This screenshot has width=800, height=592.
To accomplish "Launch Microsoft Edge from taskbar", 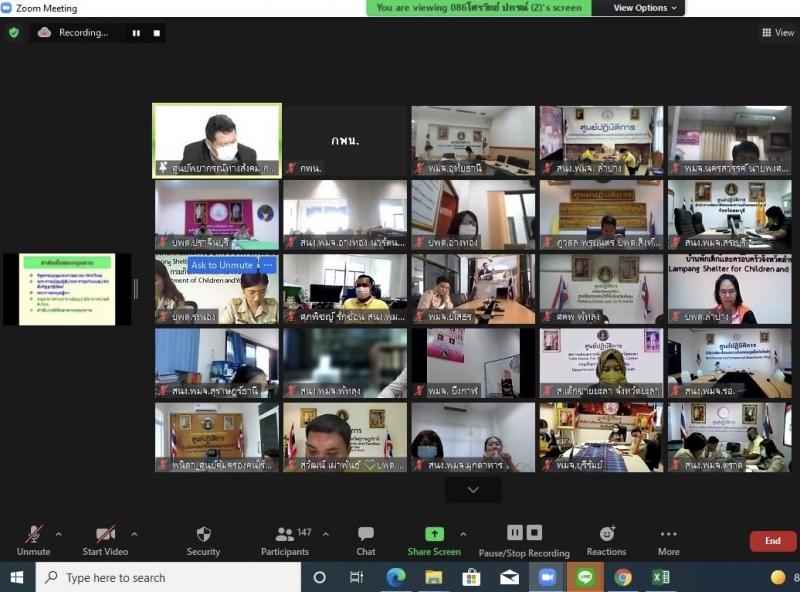I will pos(395,578).
